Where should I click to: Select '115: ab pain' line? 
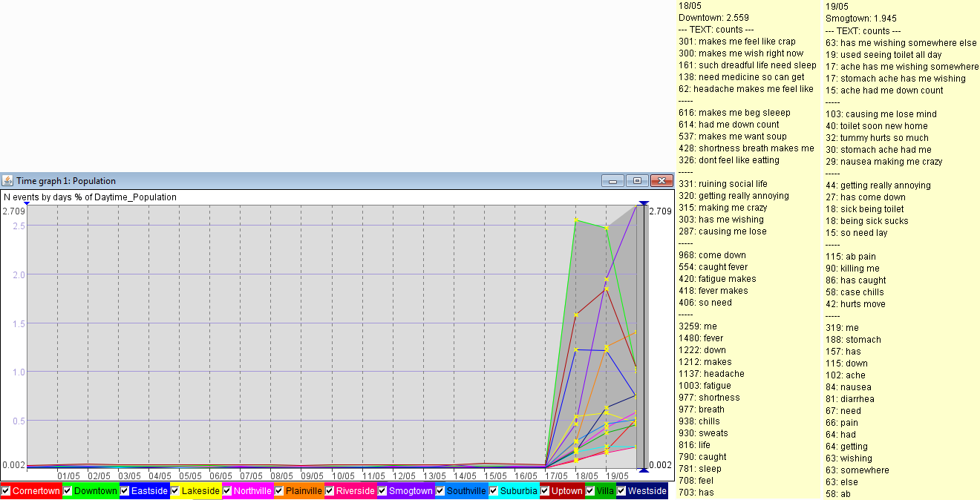(x=851, y=257)
